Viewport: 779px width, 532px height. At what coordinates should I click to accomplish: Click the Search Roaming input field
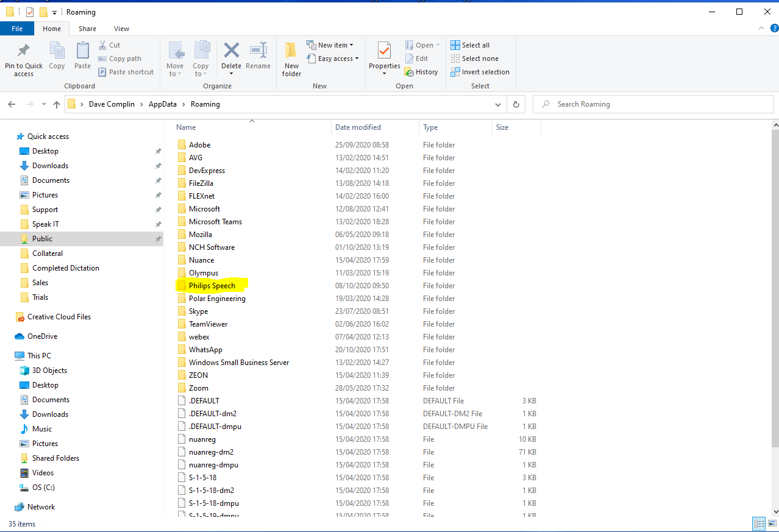(x=652, y=104)
